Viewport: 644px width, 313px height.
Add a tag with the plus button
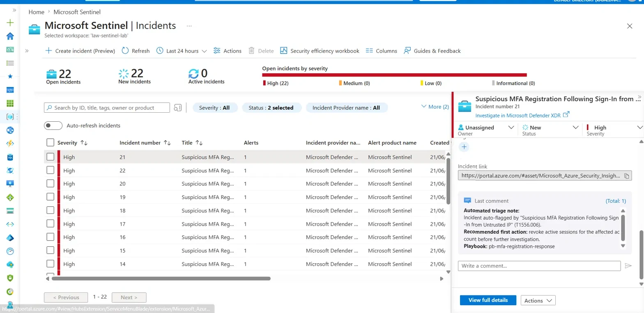pyautogui.click(x=465, y=146)
